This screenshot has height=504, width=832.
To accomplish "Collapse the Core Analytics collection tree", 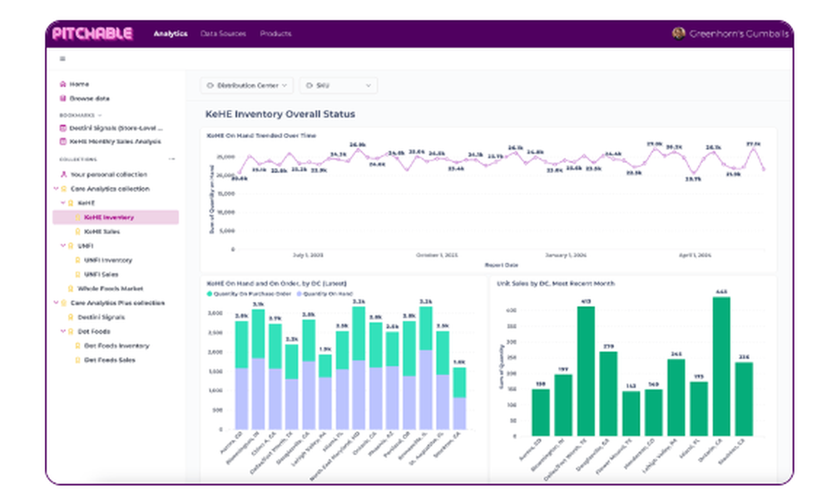I will pyautogui.click(x=56, y=188).
